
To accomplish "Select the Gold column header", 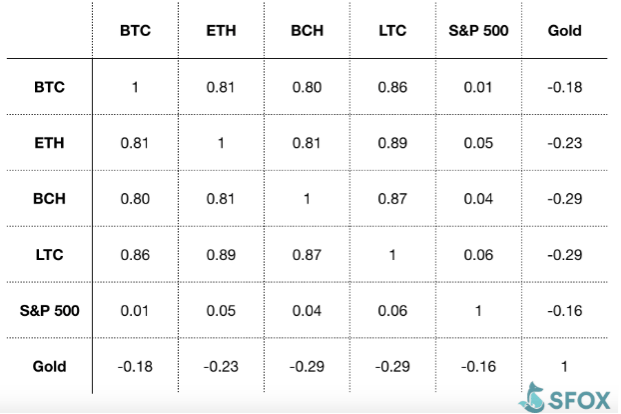I will click(x=564, y=31).
